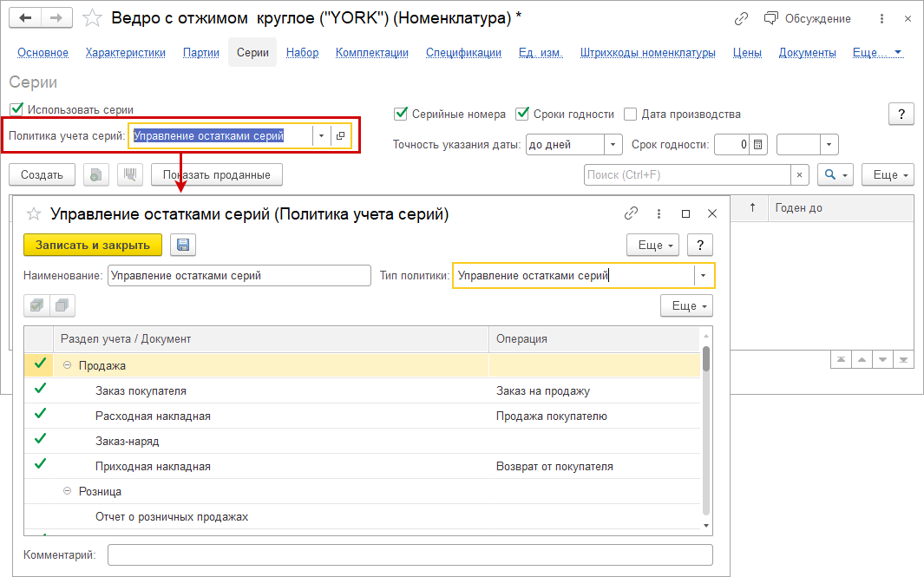This screenshot has width=924, height=577.
Task: Open search options dropdown arrow
Action: point(845,175)
